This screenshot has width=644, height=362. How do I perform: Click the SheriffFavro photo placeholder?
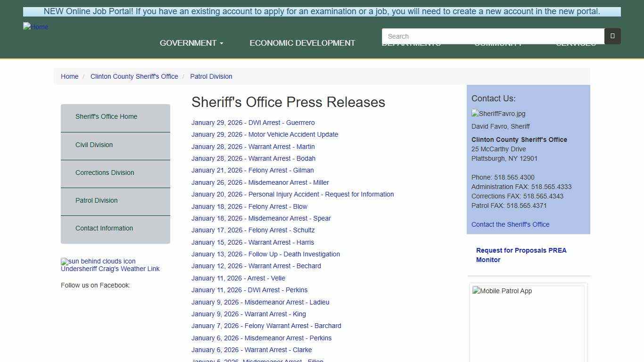point(498,113)
